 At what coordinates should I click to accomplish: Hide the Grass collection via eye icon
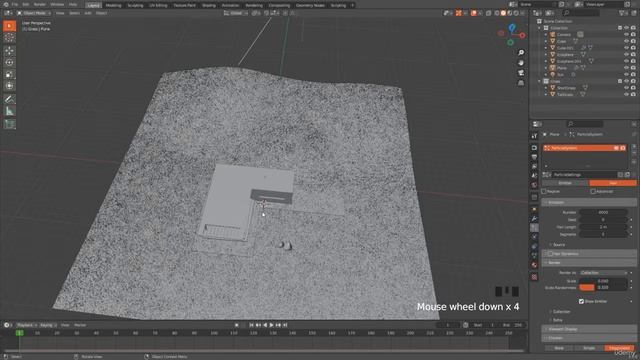pos(626,81)
